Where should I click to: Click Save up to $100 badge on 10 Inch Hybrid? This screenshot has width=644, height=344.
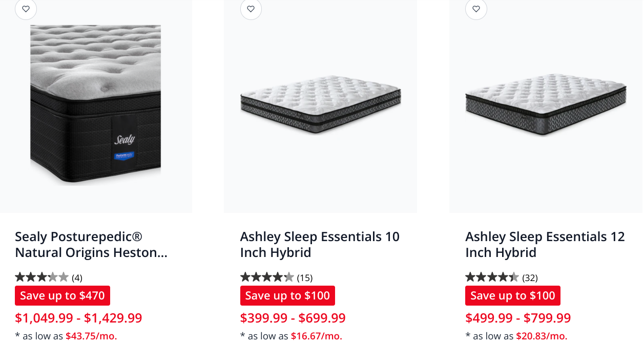tap(287, 296)
